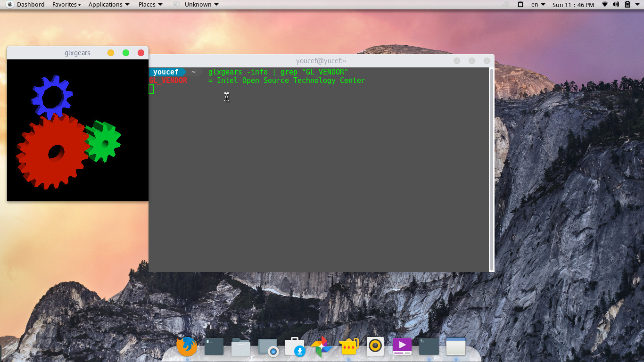This screenshot has width=644, height=362.
Task: Open the software installer briefcase icon
Action: pyautogui.click(x=295, y=347)
